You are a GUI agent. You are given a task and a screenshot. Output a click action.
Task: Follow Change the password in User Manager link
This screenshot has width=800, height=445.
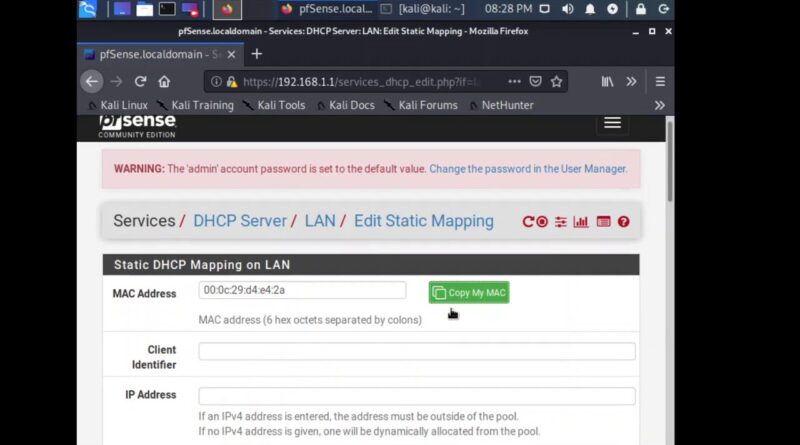point(528,169)
